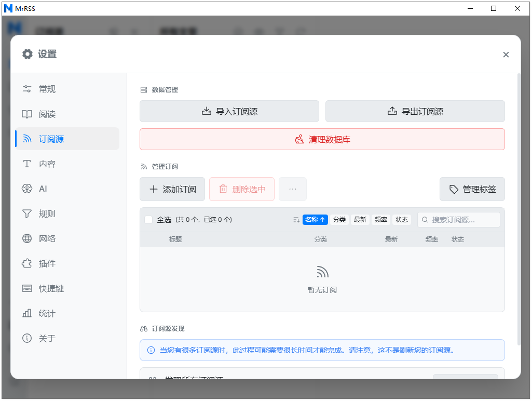Screen dimensions: 532x401
Task: Click the gear icon beside the 设置 title
Action: tap(27, 54)
